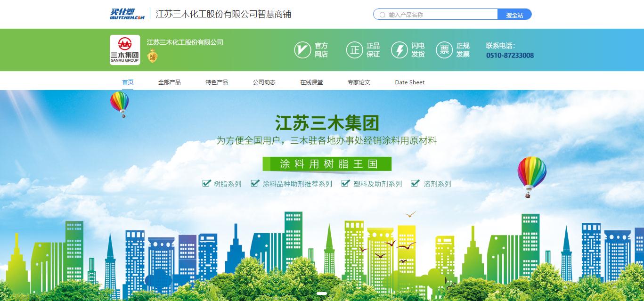Click the company name 江苏三木化工股份有限公司 in green header
644x301 pixels.
pos(185,42)
